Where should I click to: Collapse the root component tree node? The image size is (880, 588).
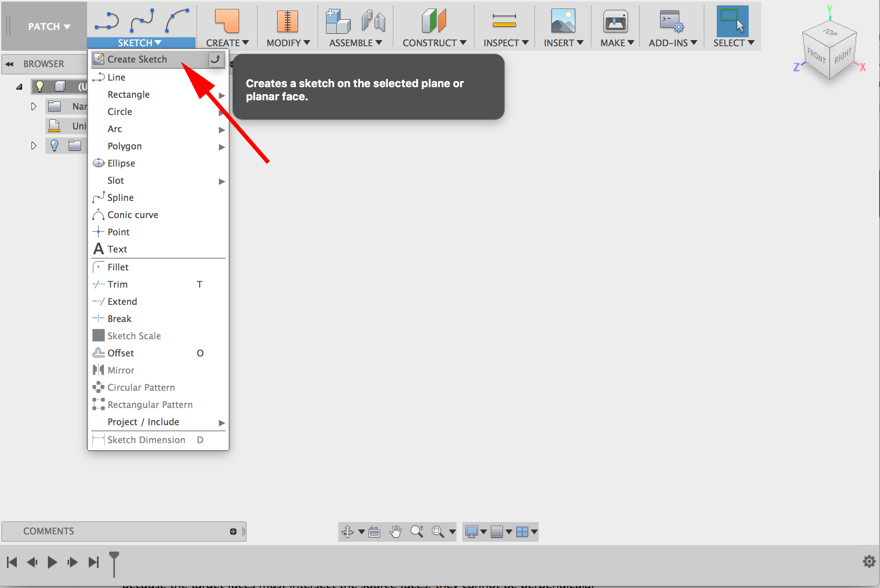click(19, 87)
